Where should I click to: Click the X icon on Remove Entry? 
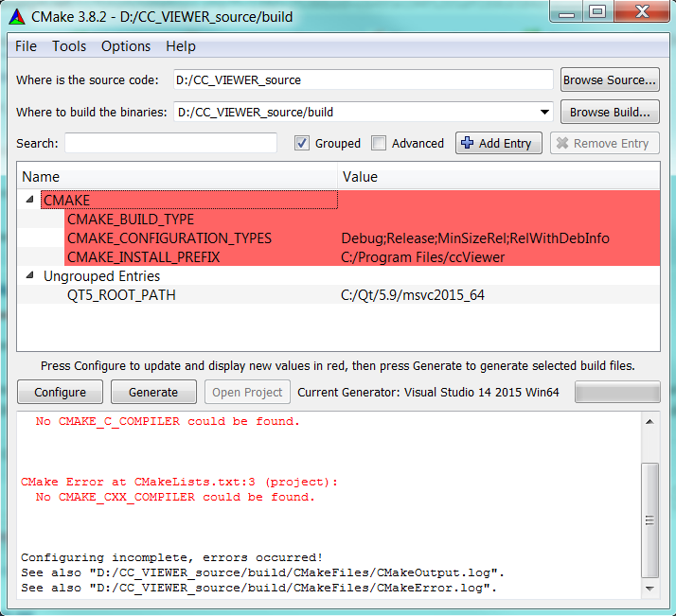point(561,143)
